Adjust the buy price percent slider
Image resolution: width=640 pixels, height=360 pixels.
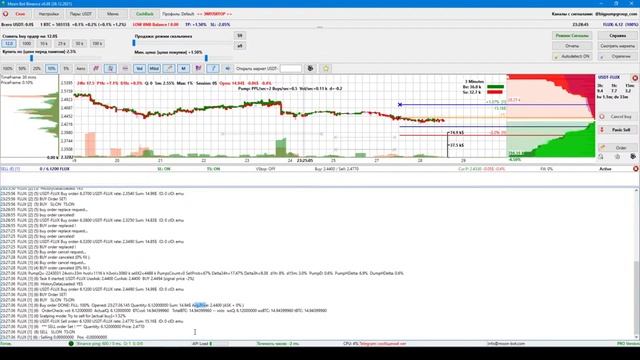pos(31,58)
